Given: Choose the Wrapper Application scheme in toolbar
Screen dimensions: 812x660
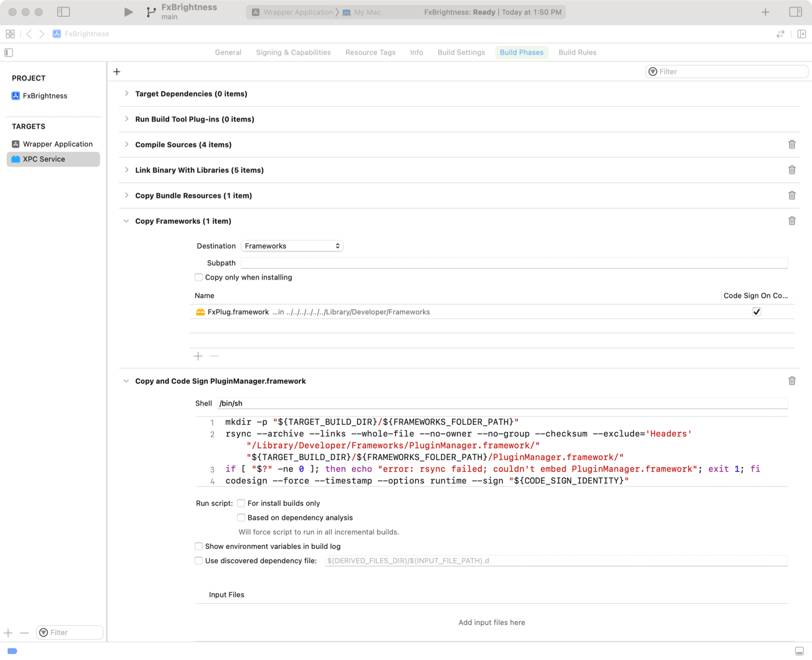Looking at the screenshot, I should pyautogui.click(x=293, y=12).
